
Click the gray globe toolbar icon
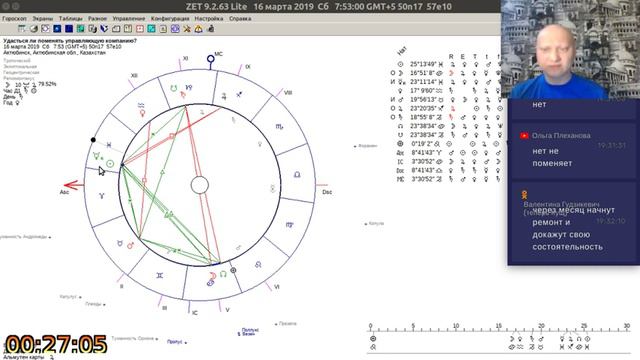pos(33,29)
